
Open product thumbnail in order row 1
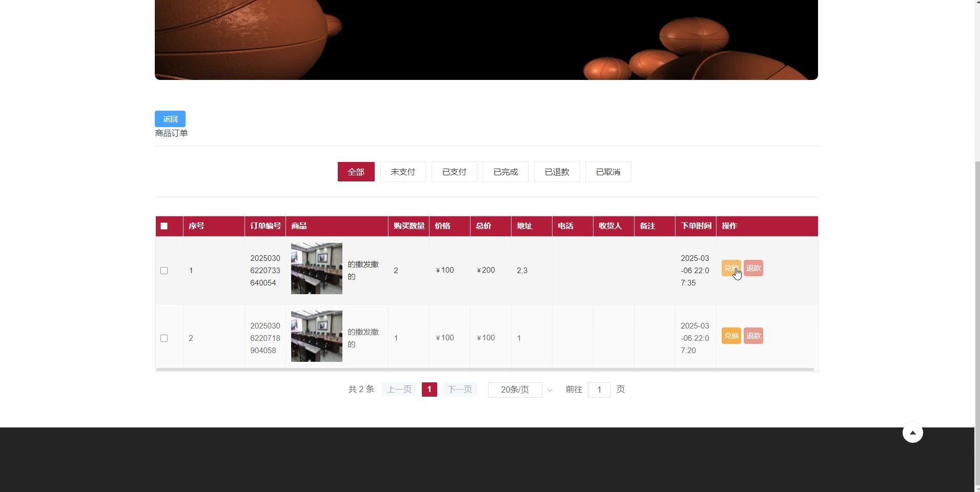(317, 269)
